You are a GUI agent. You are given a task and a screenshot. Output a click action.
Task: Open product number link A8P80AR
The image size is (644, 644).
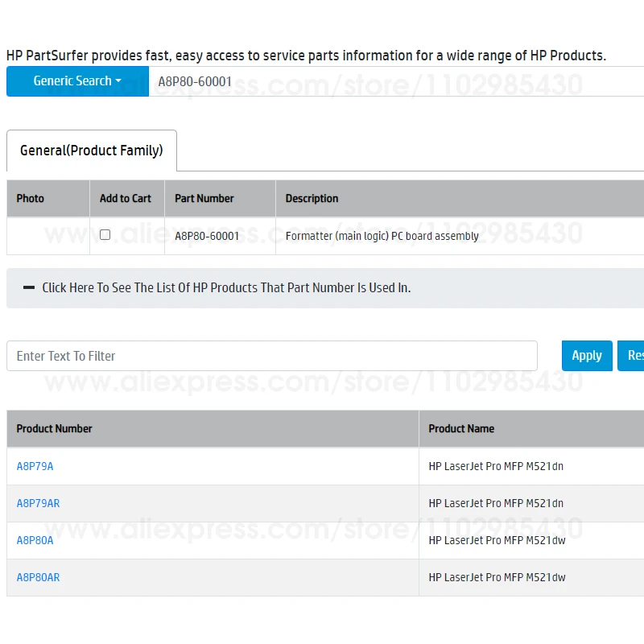tap(39, 577)
